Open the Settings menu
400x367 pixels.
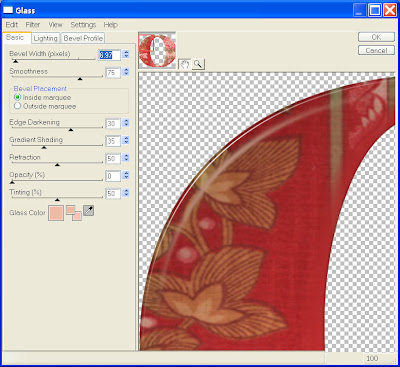point(83,25)
